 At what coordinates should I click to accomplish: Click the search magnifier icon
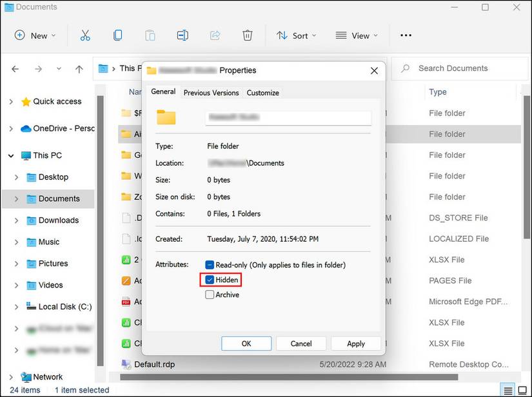point(405,68)
